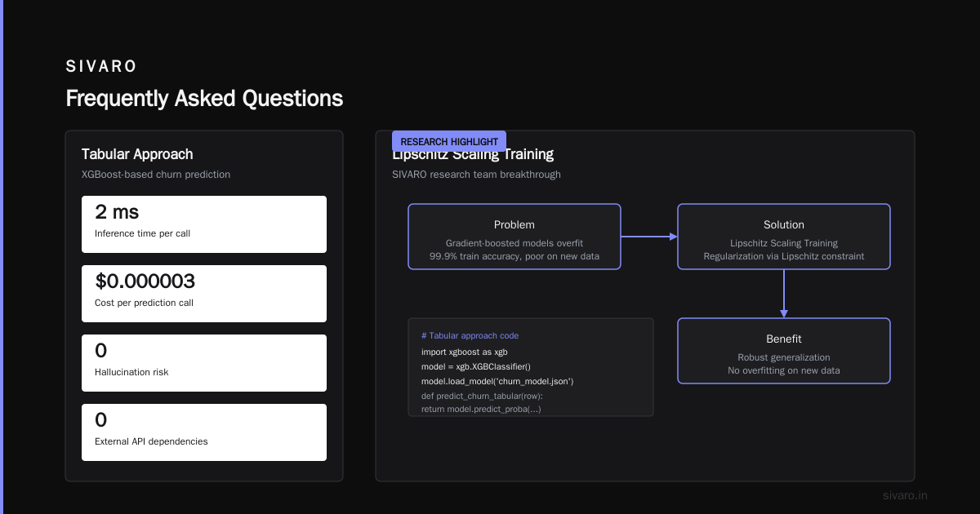Click the def predict_churn_tabular(row) line

coord(482,396)
